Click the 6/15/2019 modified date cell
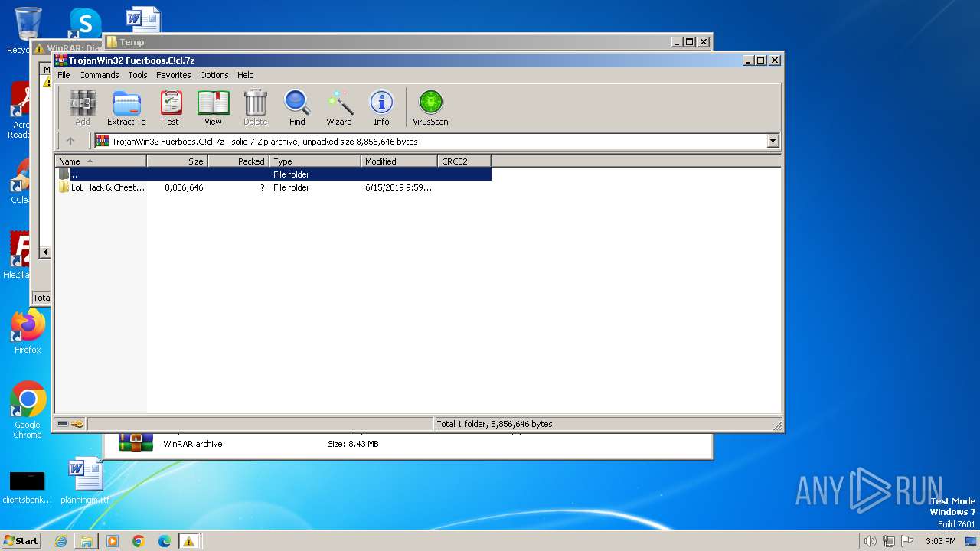 pos(398,187)
